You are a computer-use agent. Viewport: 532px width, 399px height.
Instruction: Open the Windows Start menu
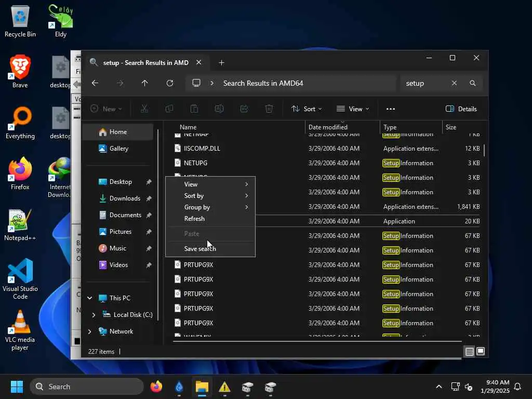pos(17,387)
